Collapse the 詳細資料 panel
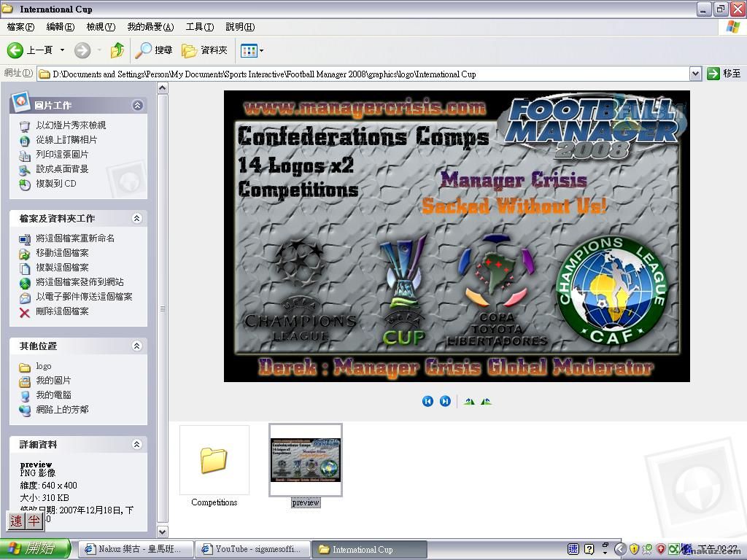The width and height of the screenshot is (747, 560). 136,444
